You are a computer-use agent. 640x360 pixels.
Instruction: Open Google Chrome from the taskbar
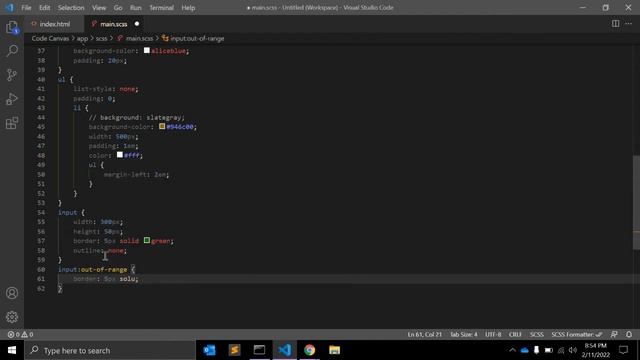coord(309,350)
